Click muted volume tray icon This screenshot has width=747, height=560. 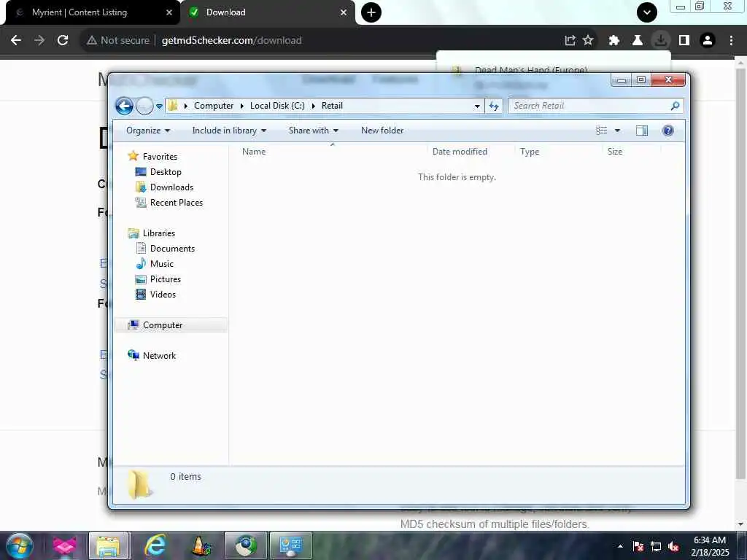click(673, 547)
